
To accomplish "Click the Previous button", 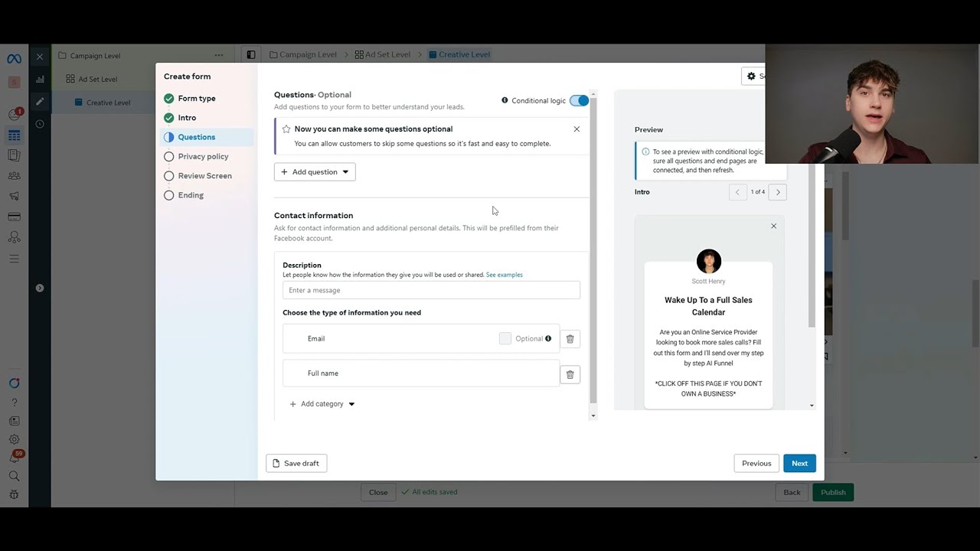I will 756,463.
